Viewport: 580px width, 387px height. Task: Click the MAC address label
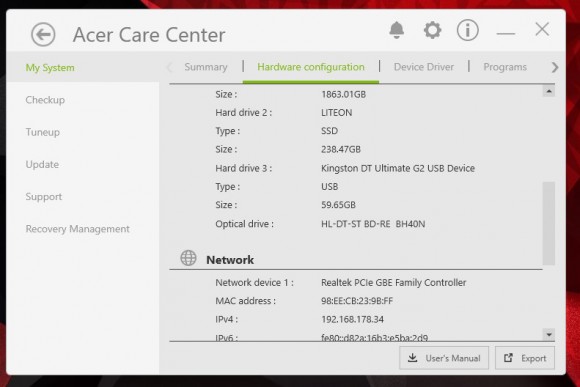pyautogui.click(x=246, y=301)
